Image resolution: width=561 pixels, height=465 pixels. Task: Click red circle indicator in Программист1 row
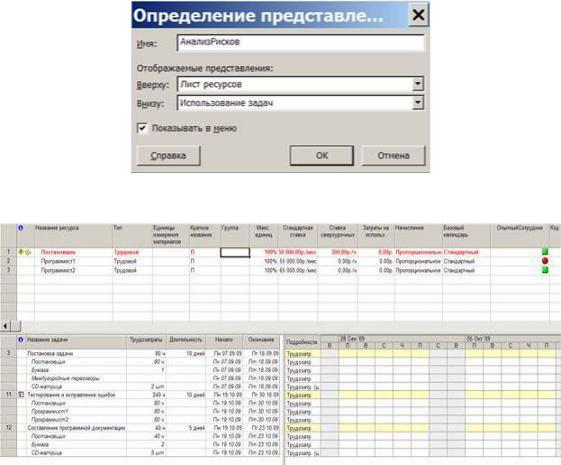click(x=545, y=261)
